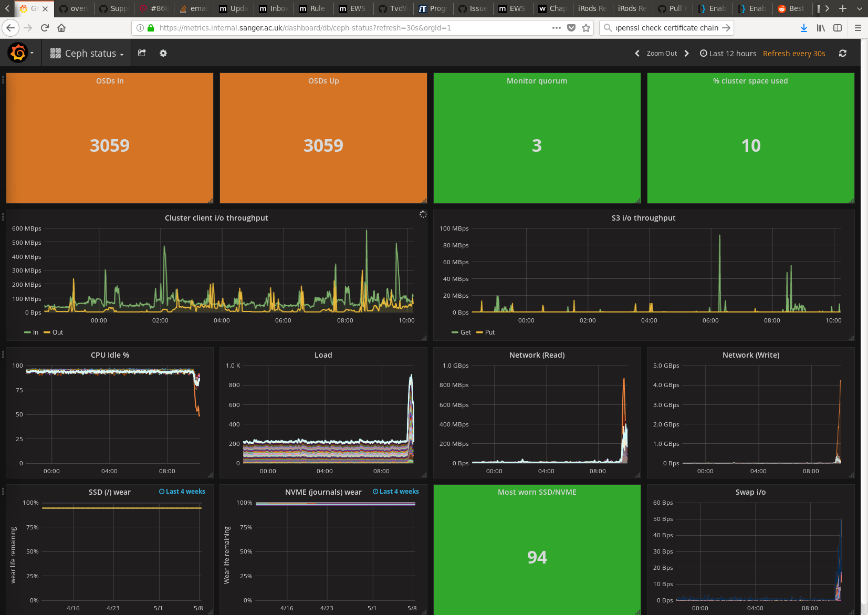Bookmark this page with star icon
The image size is (868, 615).
pyautogui.click(x=586, y=28)
